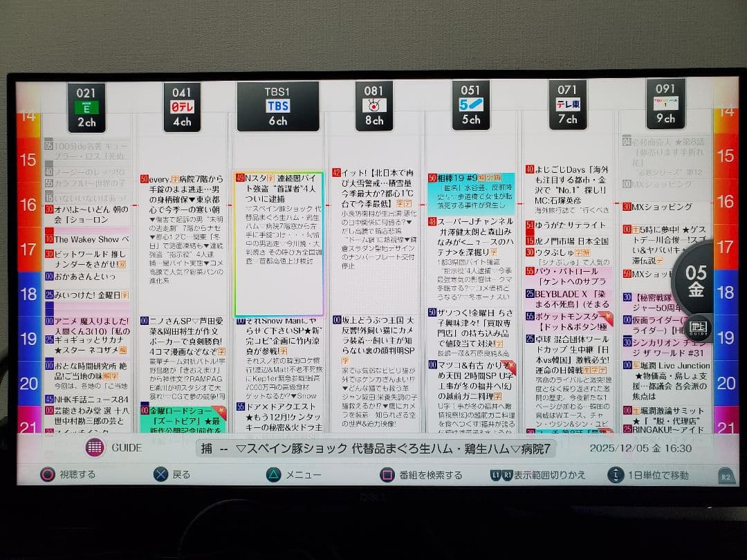747x560 pixels.
Task: Select 堀潤激論サミット program
Action: [665, 416]
